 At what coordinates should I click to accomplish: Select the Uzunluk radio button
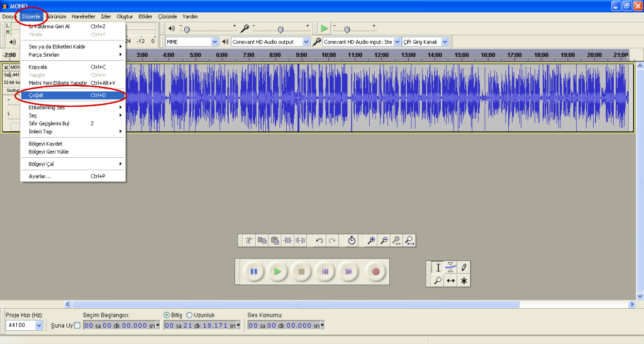coord(189,315)
